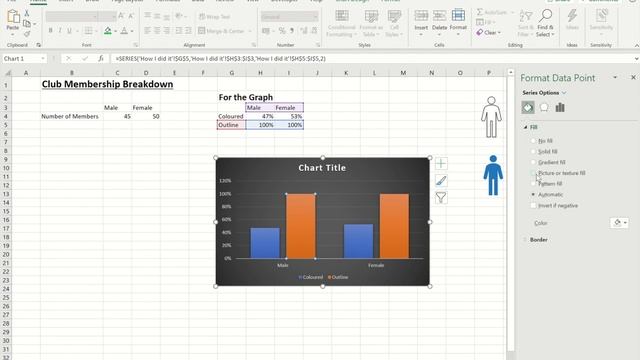Viewport: 640px width, 360px height.
Task: Open the Series Options dropdown arrow
Action: (x=564, y=93)
